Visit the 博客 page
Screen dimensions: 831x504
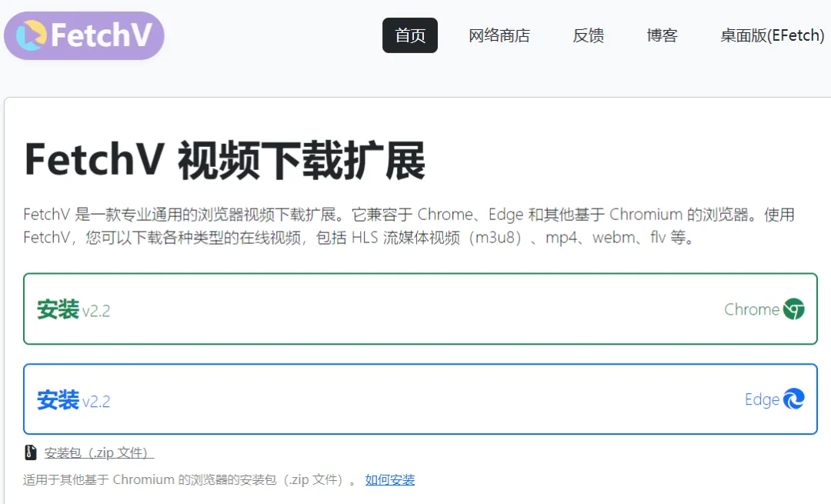point(662,35)
